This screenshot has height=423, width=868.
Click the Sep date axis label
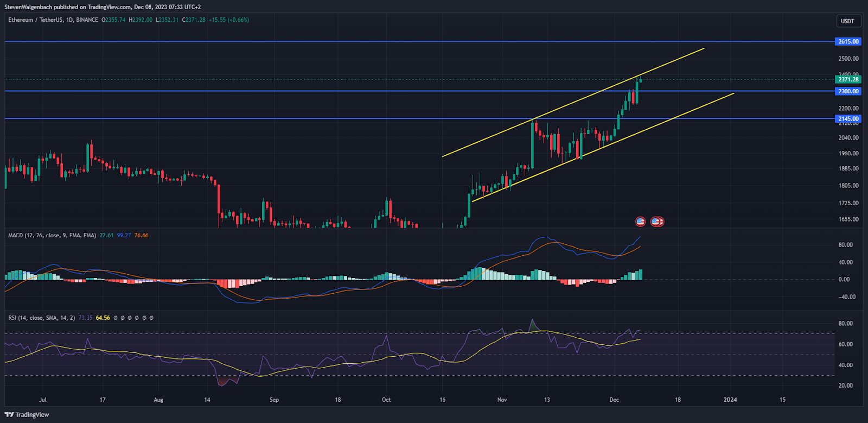(x=274, y=400)
